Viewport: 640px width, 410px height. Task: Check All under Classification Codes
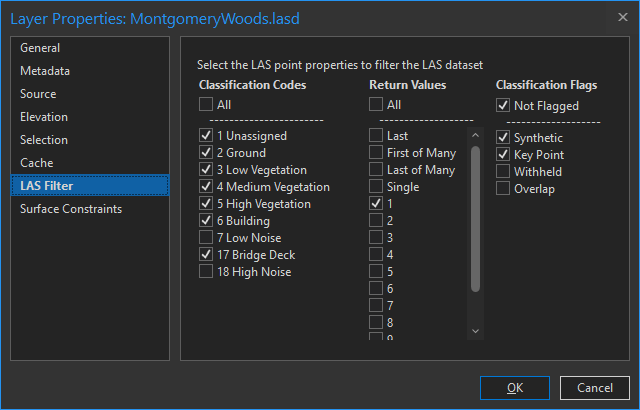pyautogui.click(x=206, y=104)
